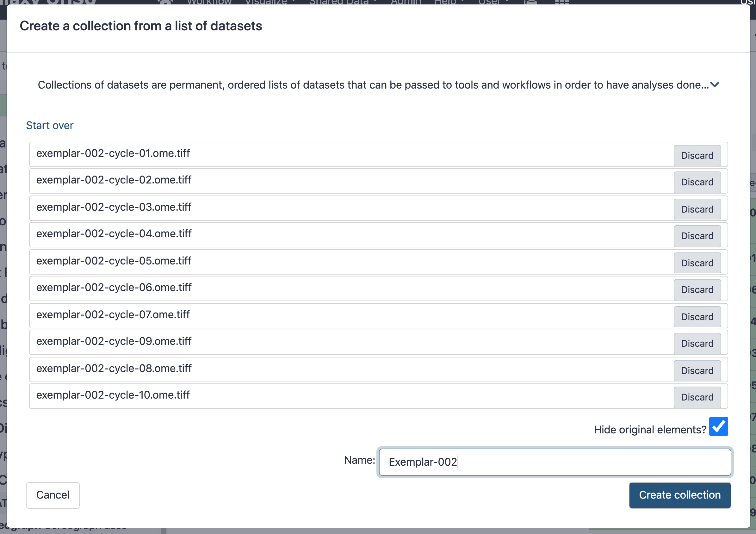Discard exemplar-002-cycle-07.ome.tiff
756x534 pixels.
[x=697, y=317]
